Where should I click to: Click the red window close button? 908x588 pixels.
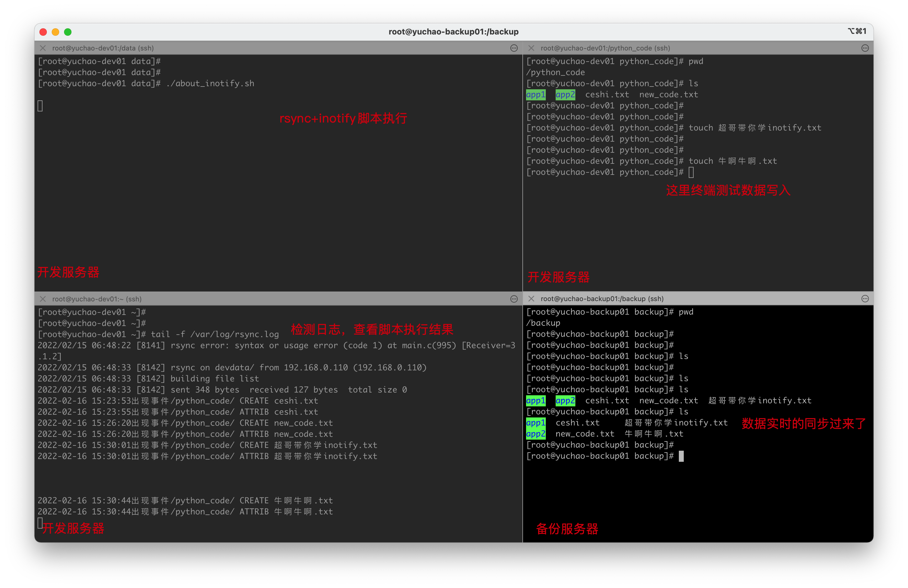pos(43,32)
